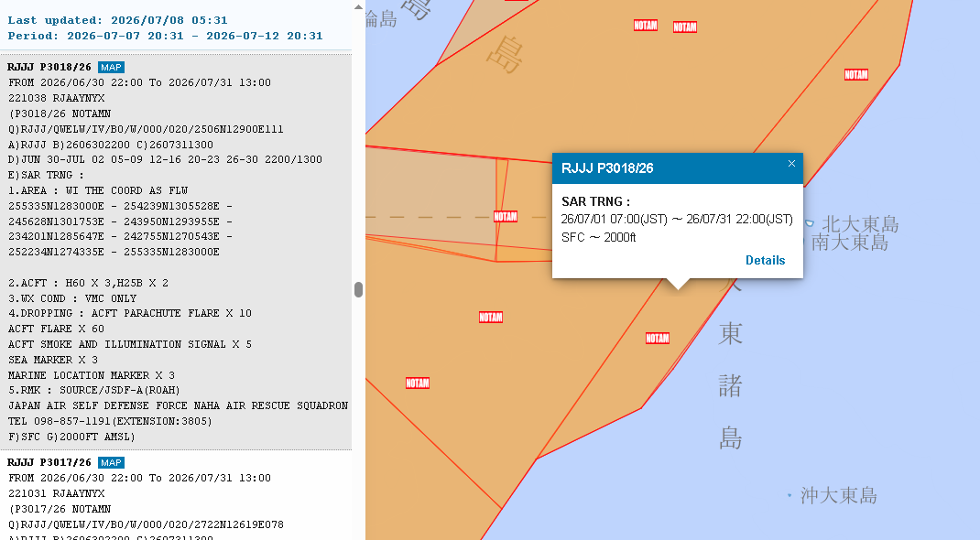Image resolution: width=980 pixels, height=540 pixels.
Task: Click the TEL 098-857-1191 line
Action: [x=110, y=421]
